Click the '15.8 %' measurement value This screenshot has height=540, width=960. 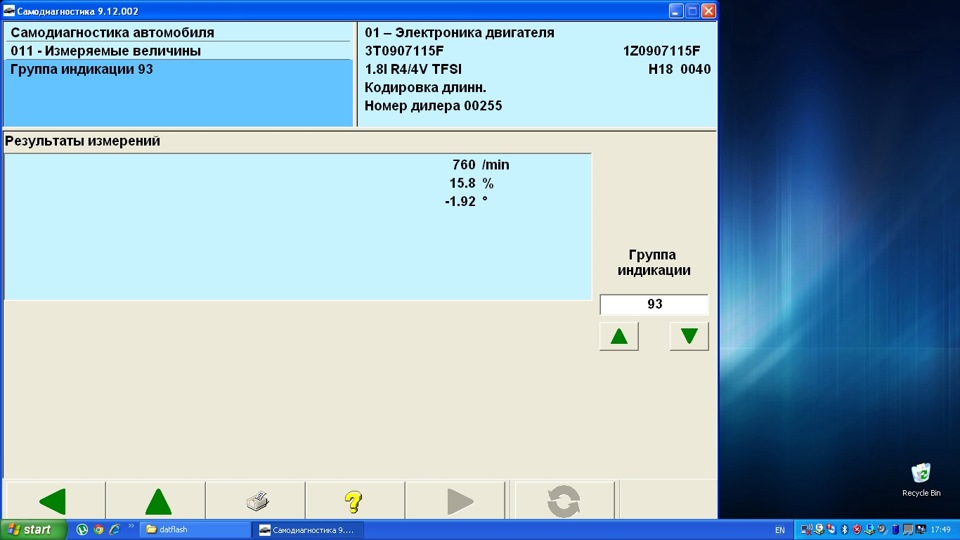pos(471,183)
